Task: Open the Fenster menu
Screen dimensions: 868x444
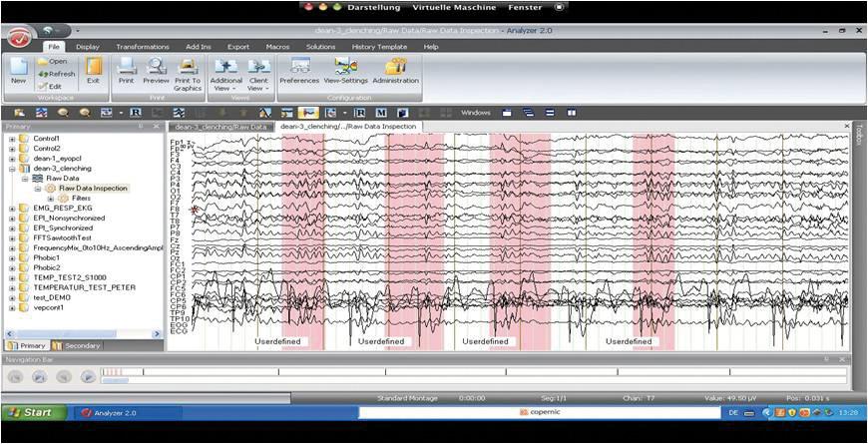Action: click(525, 8)
